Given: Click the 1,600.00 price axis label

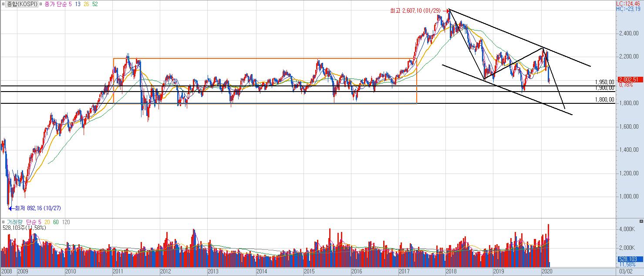Looking at the screenshot, I should tap(629, 127).
